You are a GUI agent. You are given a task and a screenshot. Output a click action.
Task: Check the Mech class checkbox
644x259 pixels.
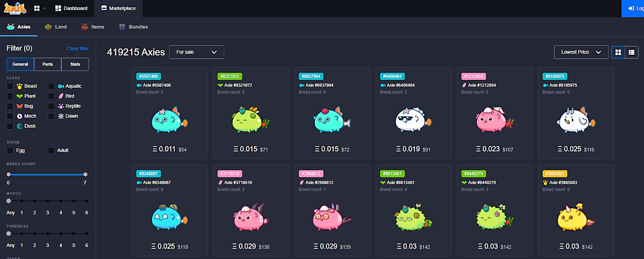[10, 116]
